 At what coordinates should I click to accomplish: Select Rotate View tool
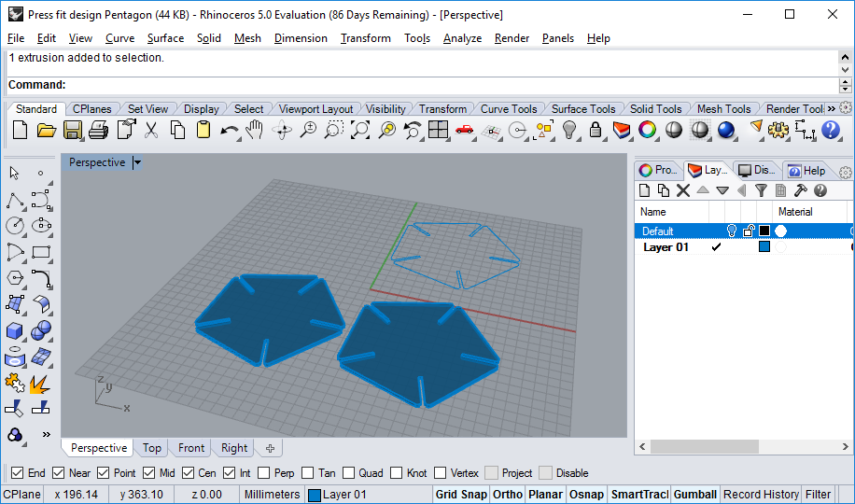coord(282,131)
